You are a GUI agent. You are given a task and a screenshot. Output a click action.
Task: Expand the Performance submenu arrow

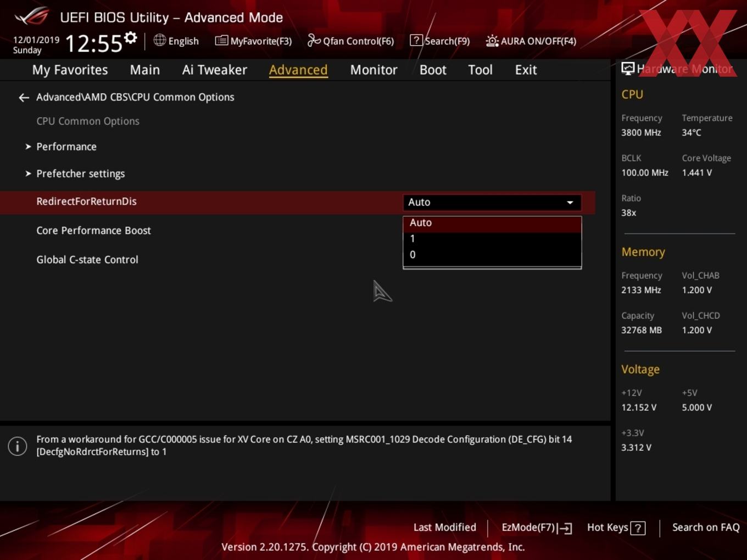28,147
